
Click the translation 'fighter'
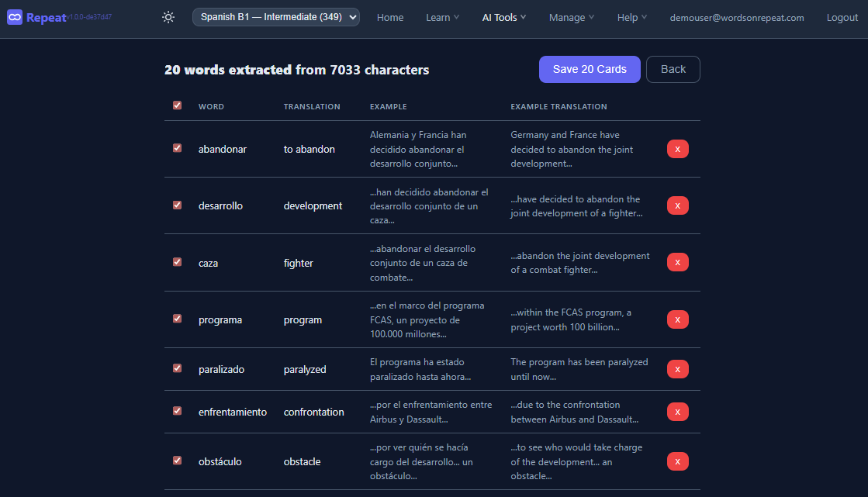point(299,263)
